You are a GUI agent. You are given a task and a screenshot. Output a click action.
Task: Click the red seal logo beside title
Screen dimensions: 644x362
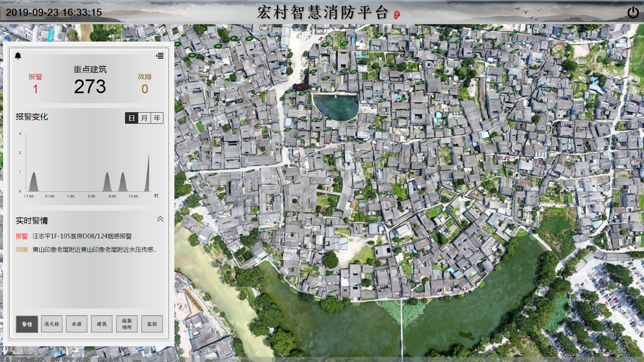397,15
